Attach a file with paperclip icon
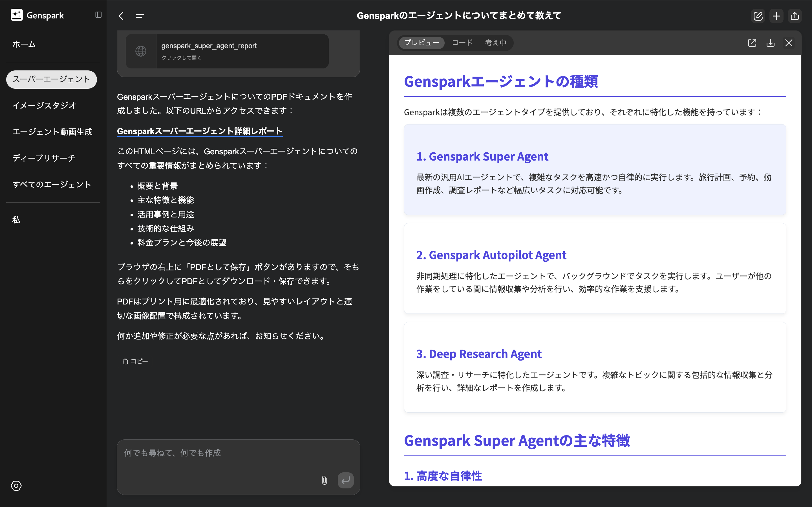This screenshot has height=507, width=812. coord(324,480)
